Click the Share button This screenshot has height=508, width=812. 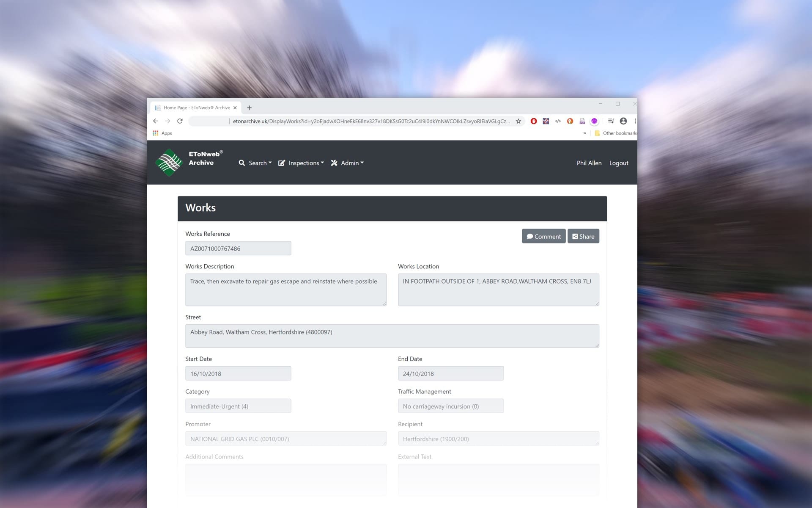pos(584,236)
